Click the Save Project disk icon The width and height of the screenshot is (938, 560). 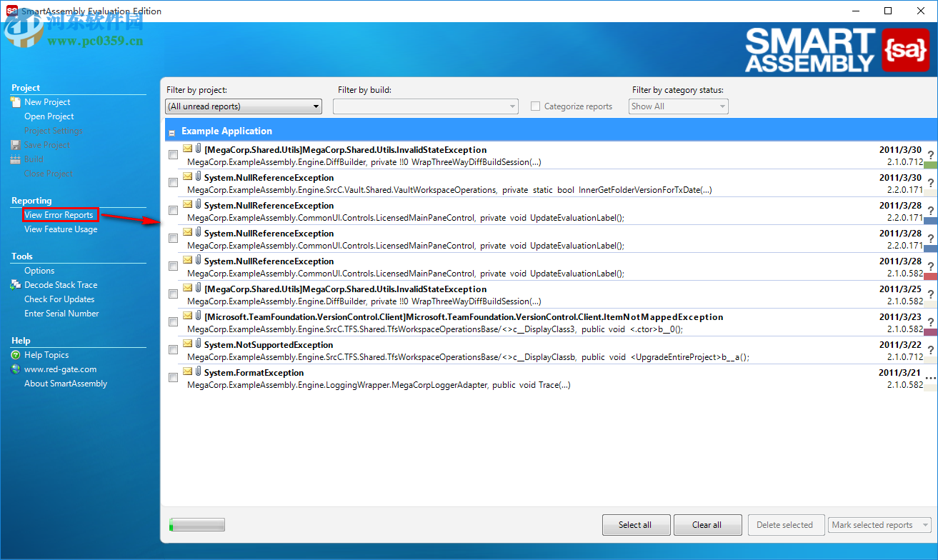click(x=16, y=144)
